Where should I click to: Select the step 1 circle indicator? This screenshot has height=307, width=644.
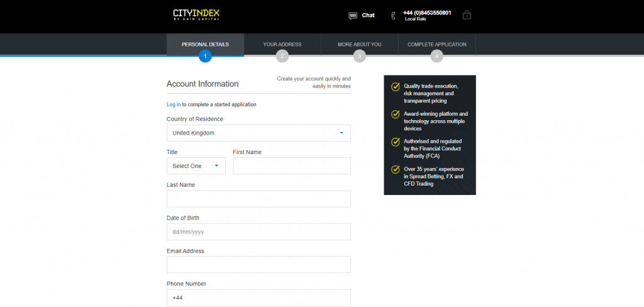(x=205, y=56)
